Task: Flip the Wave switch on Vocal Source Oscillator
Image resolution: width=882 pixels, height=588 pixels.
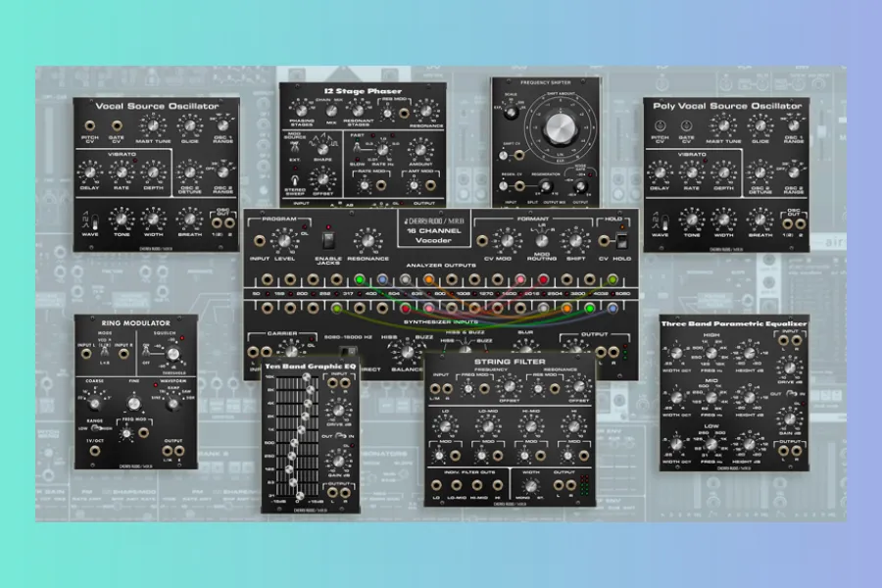Action: point(95,220)
